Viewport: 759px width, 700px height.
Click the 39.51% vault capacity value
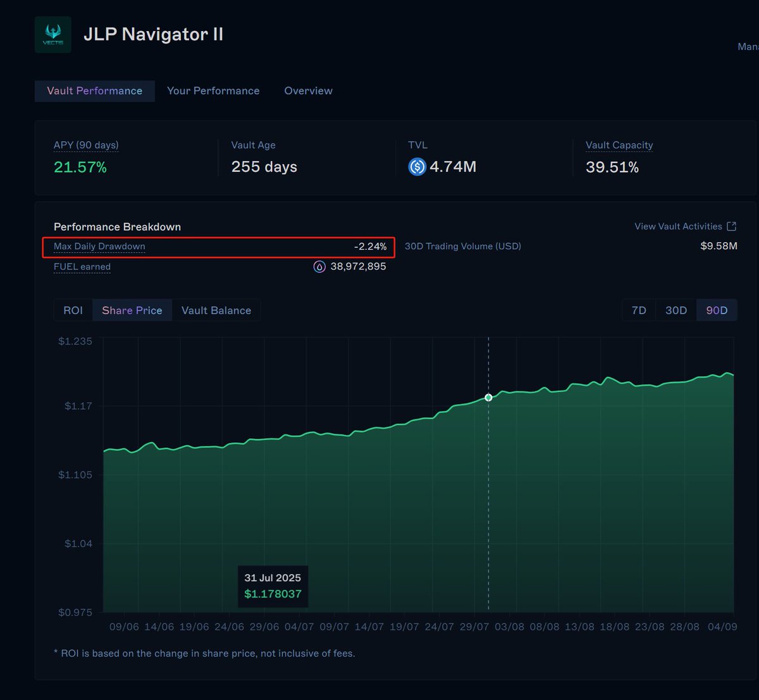click(x=612, y=167)
